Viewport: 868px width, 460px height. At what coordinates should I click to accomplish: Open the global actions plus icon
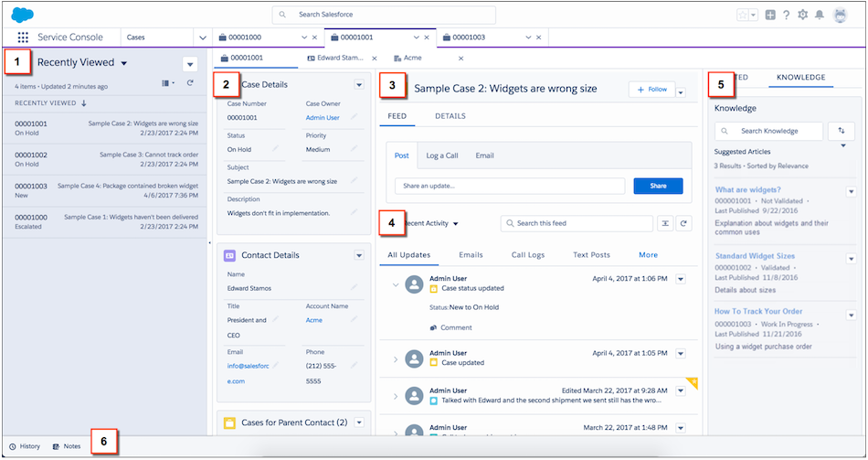pos(770,15)
